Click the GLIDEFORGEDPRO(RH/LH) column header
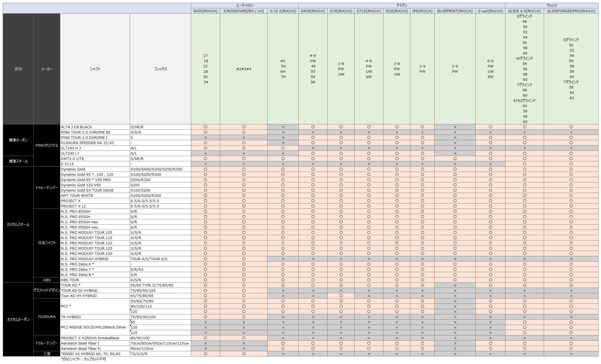This screenshot has height=364, width=601. point(571,11)
